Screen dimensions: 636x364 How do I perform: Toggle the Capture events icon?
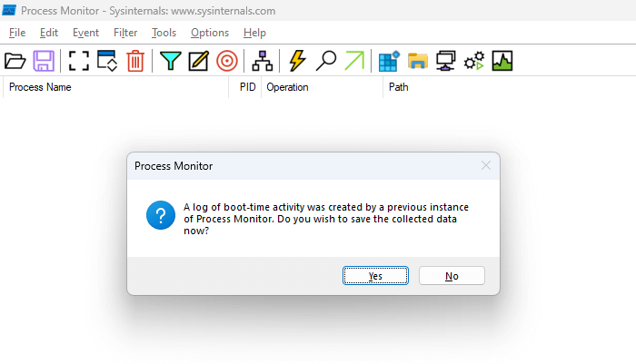[x=79, y=61]
